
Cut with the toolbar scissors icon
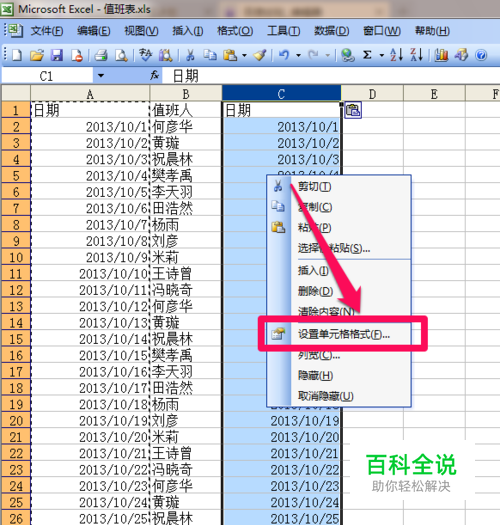coord(190,55)
